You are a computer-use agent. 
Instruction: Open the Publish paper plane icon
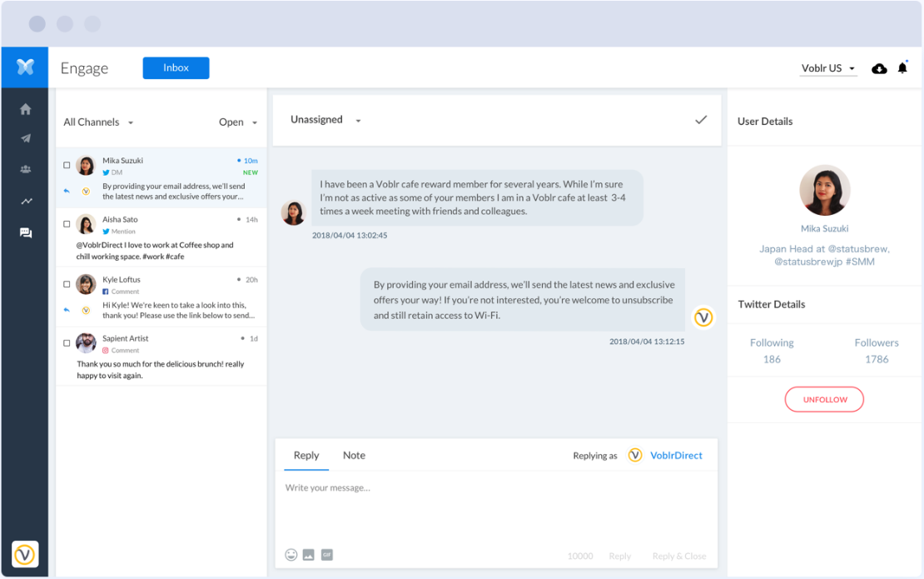[26, 139]
